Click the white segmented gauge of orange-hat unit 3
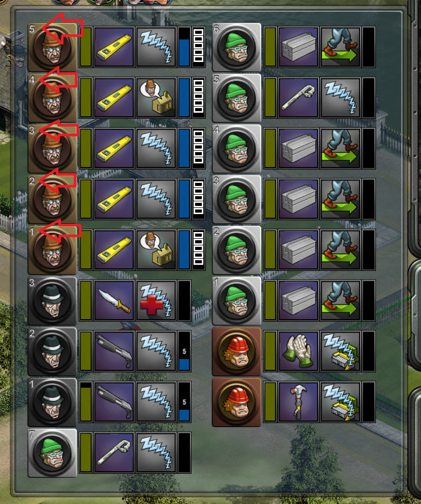This screenshot has width=421, height=504. point(199,149)
